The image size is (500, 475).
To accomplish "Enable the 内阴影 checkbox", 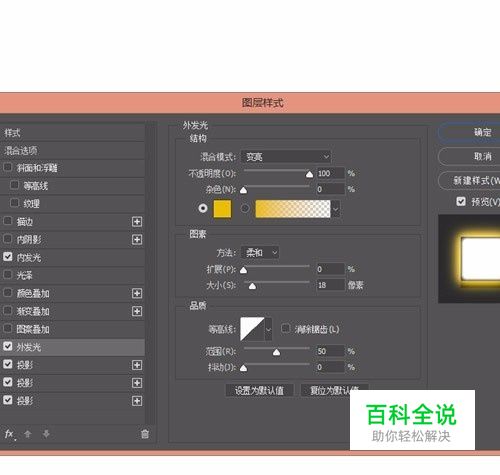I will (x=7, y=239).
